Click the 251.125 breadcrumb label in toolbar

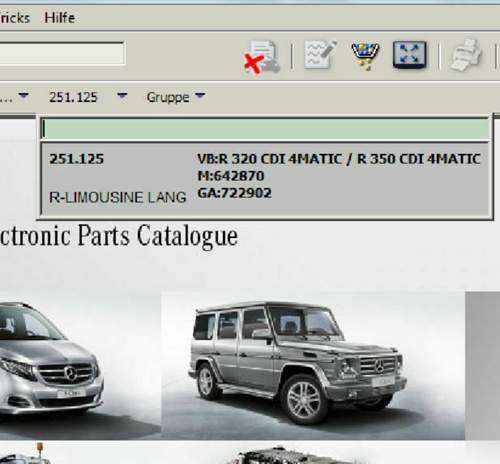(x=73, y=97)
